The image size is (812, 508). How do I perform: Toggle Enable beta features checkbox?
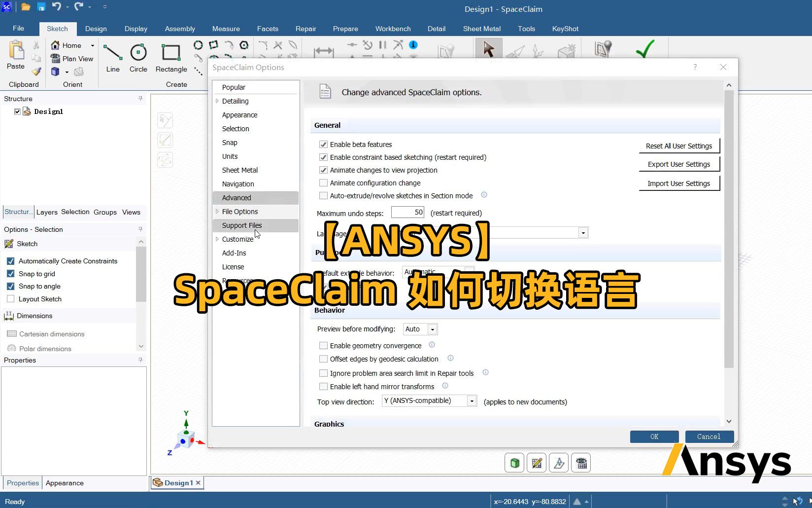(x=323, y=145)
